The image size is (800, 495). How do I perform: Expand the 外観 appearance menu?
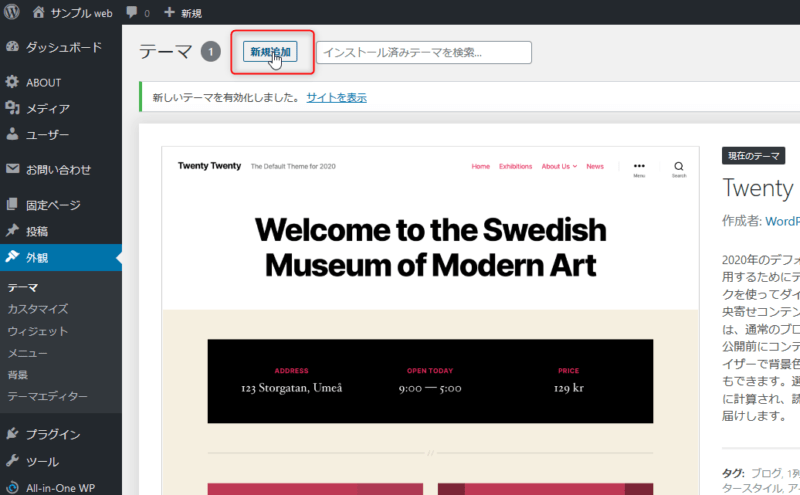[x=37, y=257]
